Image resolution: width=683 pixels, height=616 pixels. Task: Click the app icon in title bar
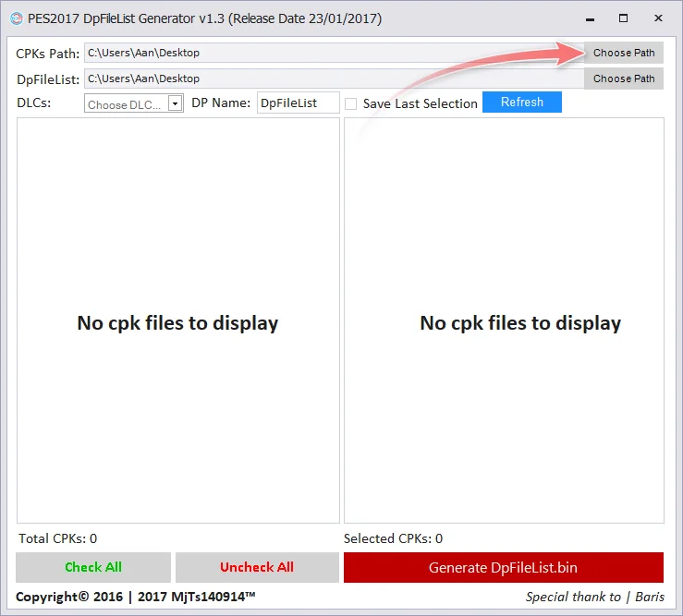(x=17, y=18)
